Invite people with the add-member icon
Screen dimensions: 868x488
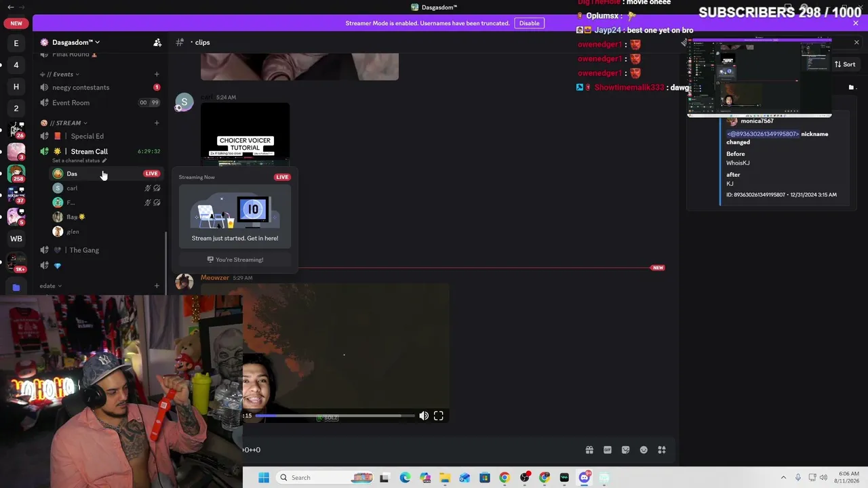(157, 42)
